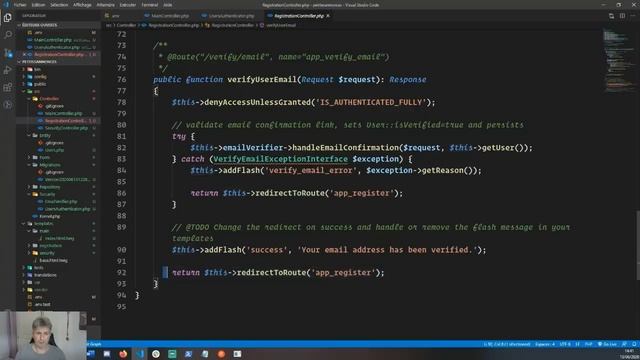Image resolution: width=640 pixels, height=360 pixels.
Task: Follow the VerifyEmailExceptionInterface link in code
Action: coord(280,159)
